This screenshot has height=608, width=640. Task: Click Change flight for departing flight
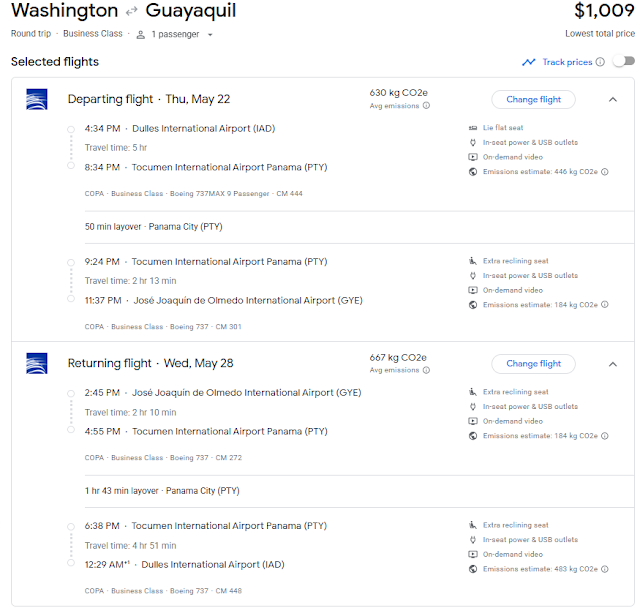point(533,100)
